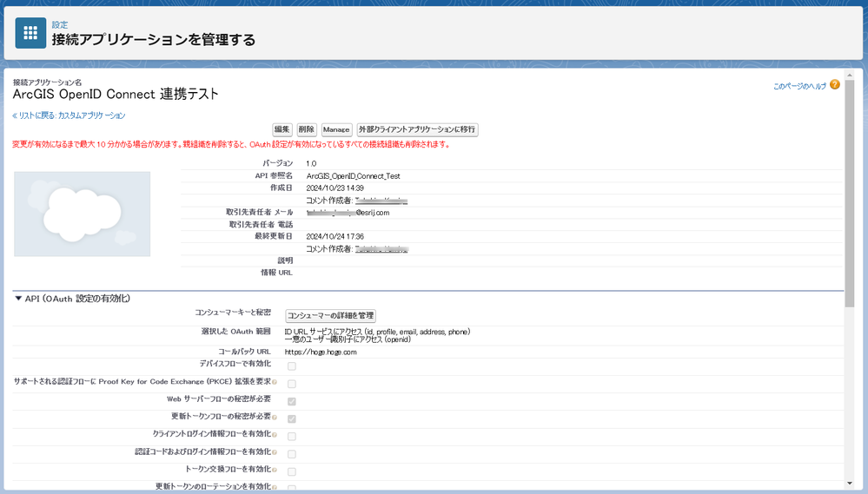Screen dimensions: 868x494
Task: Click the version value 1.0
Action: 311,164
